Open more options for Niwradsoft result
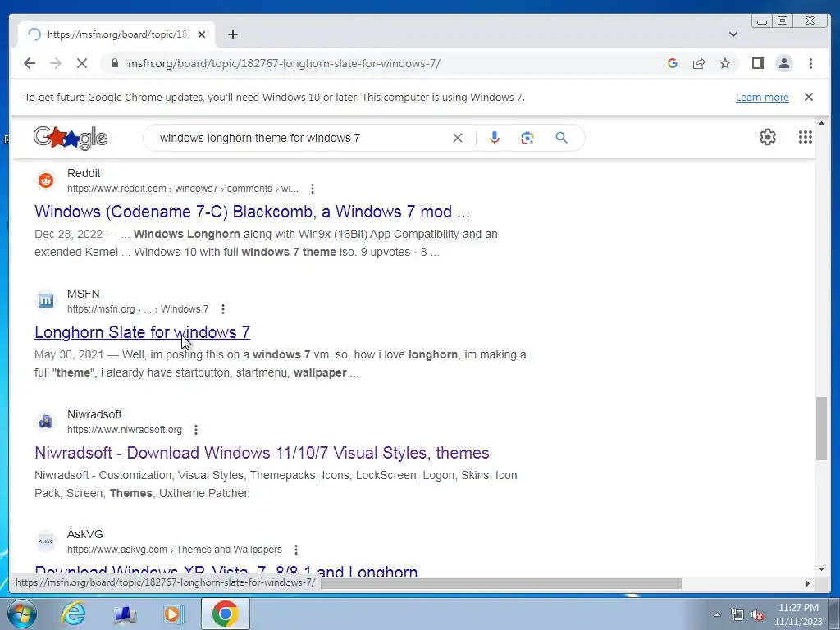This screenshot has width=840, height=630. coord(196,430)
